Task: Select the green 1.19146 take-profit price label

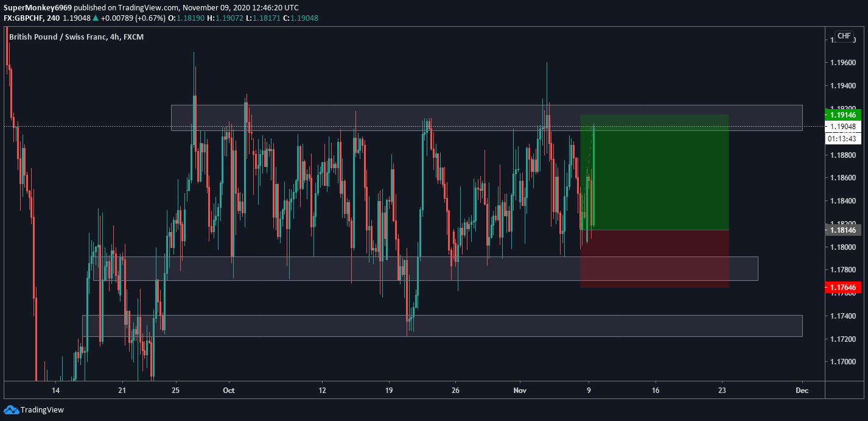Action: pyautogui.click(x=843, y=115)
